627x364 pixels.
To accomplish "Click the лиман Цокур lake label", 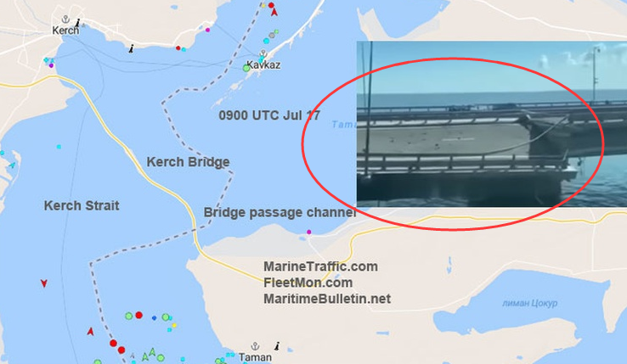I will 529,303.
